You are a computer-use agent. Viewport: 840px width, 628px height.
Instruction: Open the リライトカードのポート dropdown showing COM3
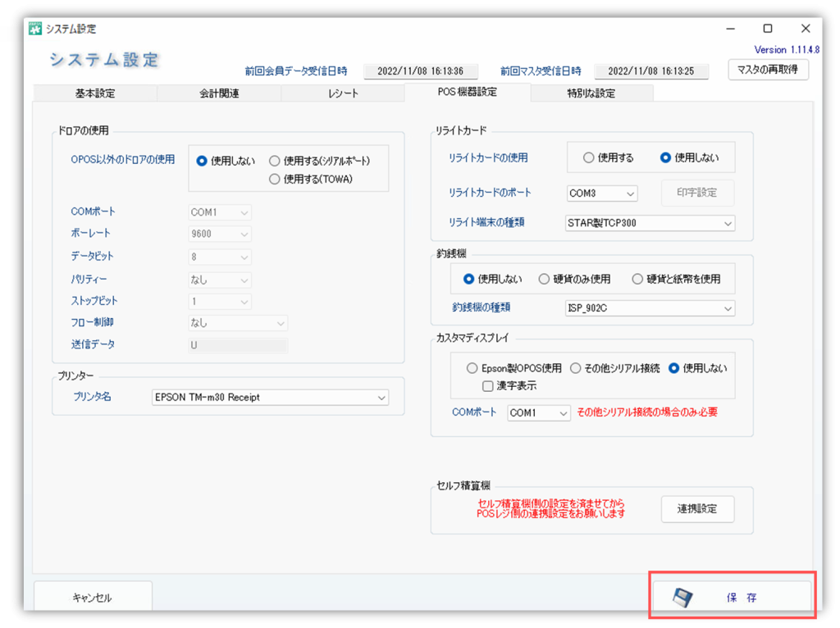click(601, 193)
